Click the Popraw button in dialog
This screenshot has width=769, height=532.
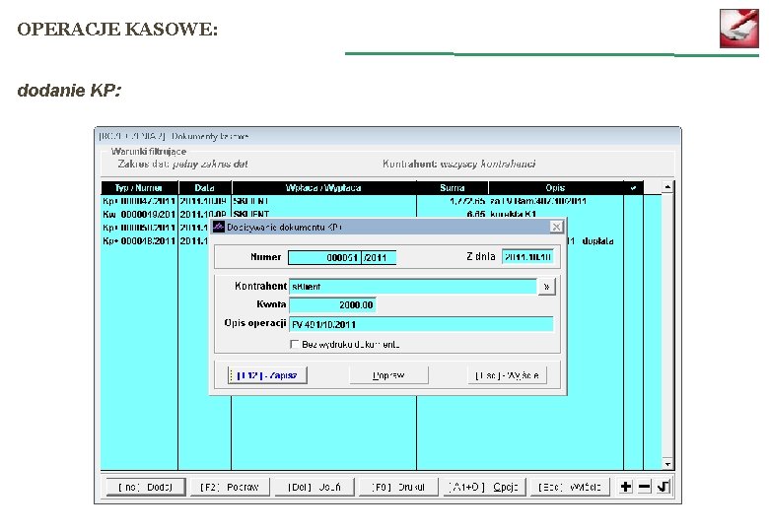388,375
